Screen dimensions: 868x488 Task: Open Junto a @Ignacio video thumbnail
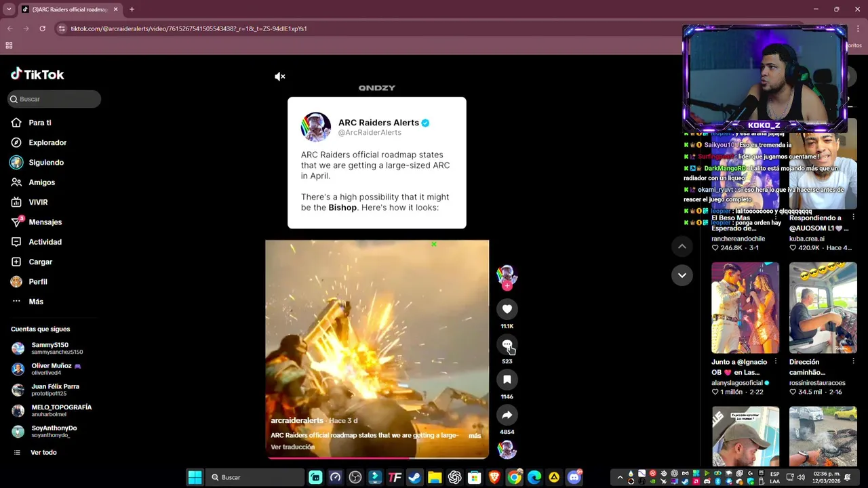(745, 308)
